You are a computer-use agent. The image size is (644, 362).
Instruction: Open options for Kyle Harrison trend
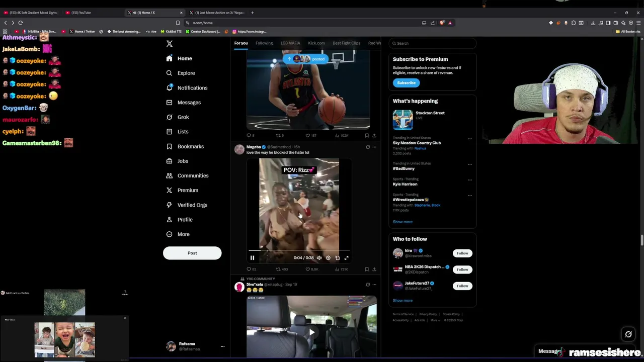pos(470,179)
